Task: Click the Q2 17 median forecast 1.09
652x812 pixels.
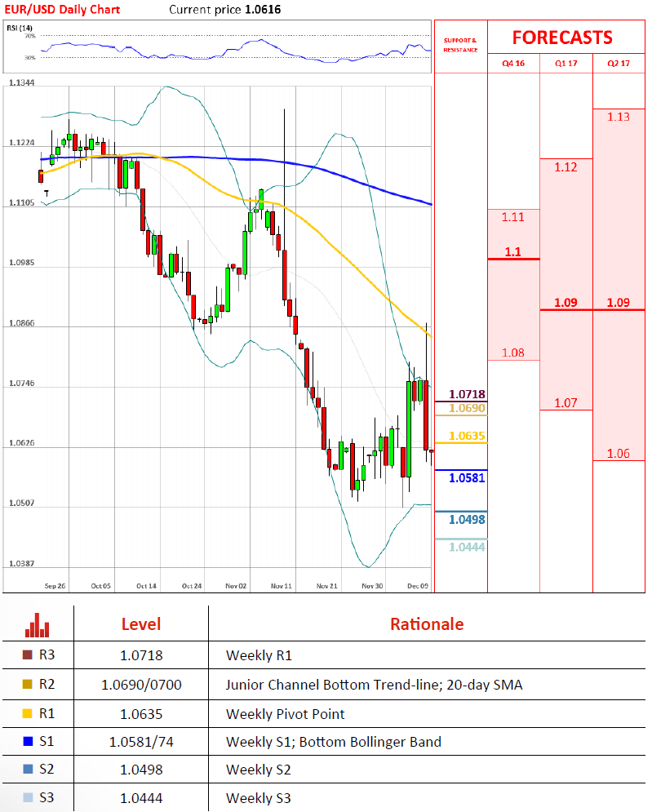Action: tap(619, 303)
